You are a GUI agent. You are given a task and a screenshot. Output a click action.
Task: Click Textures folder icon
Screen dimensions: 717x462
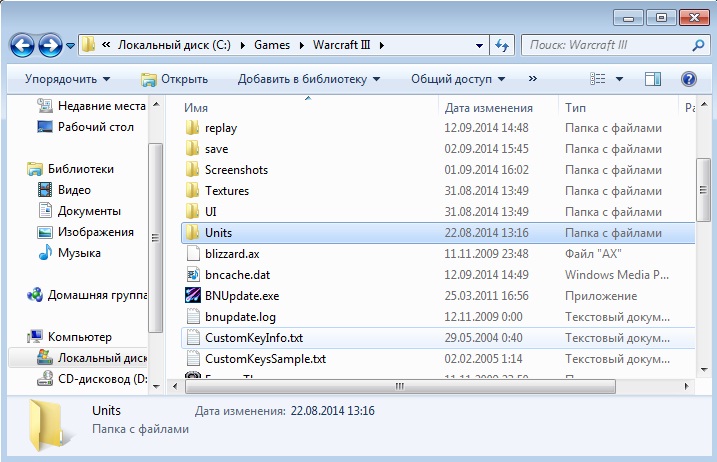[193, 191]
